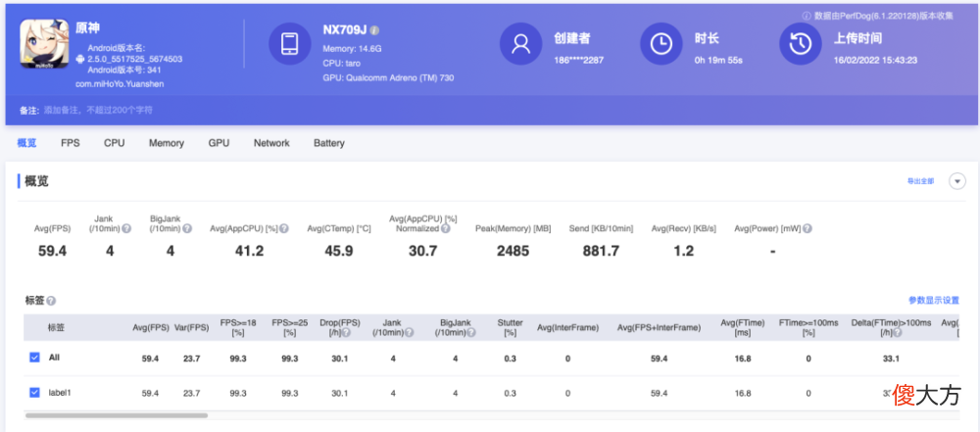Click the package name com.miHoYo.Yuanshen
This screenshot has height=432, width=980.
click(x=120, y=84)
